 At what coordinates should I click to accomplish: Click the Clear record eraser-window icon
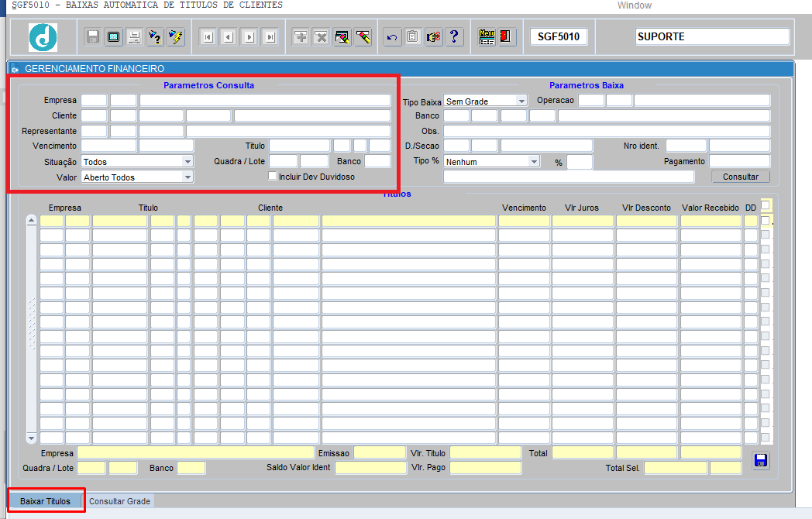(342, 36)
